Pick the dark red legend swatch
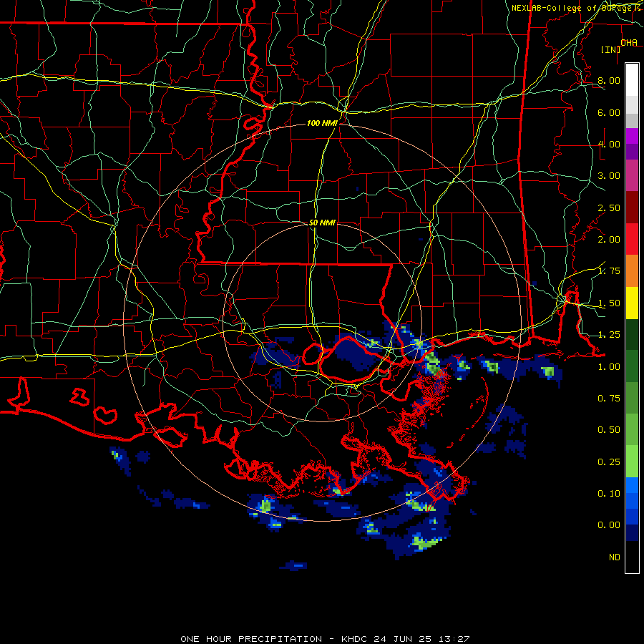Viewport: 644px width, 644px height. [x=632, y=208]
